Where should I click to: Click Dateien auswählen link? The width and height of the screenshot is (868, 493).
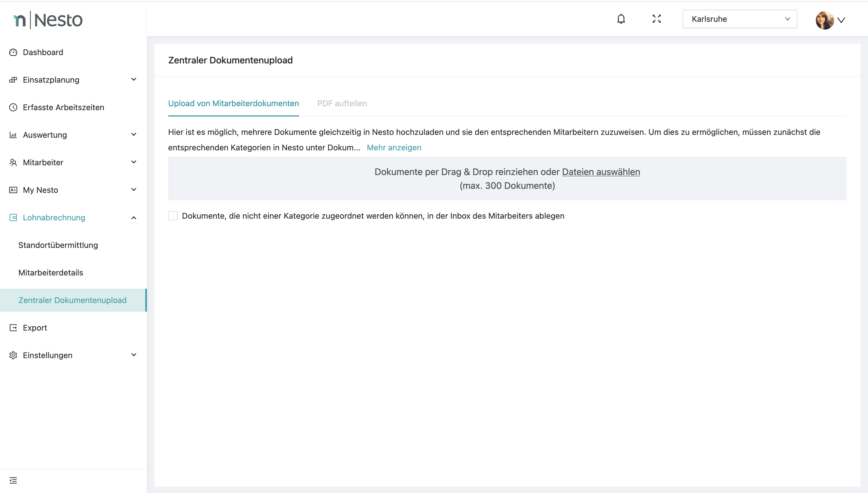(x=600, y=172)
